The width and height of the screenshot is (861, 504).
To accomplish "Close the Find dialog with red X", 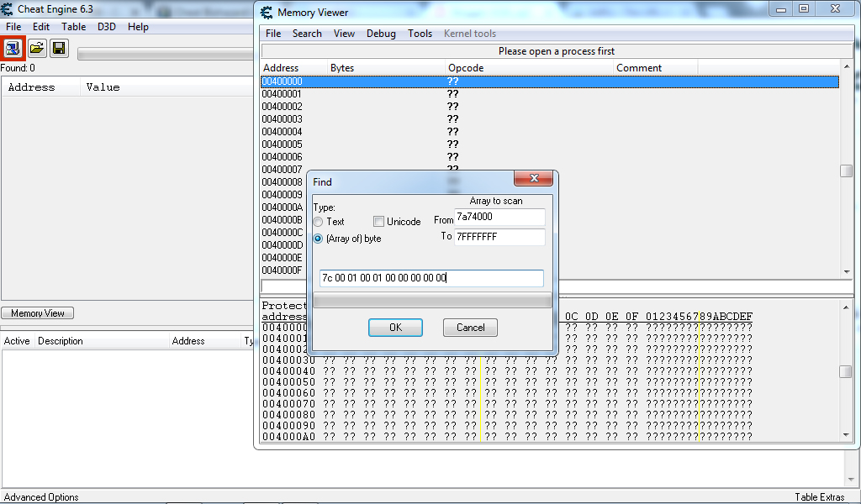I will pos(534,178).
